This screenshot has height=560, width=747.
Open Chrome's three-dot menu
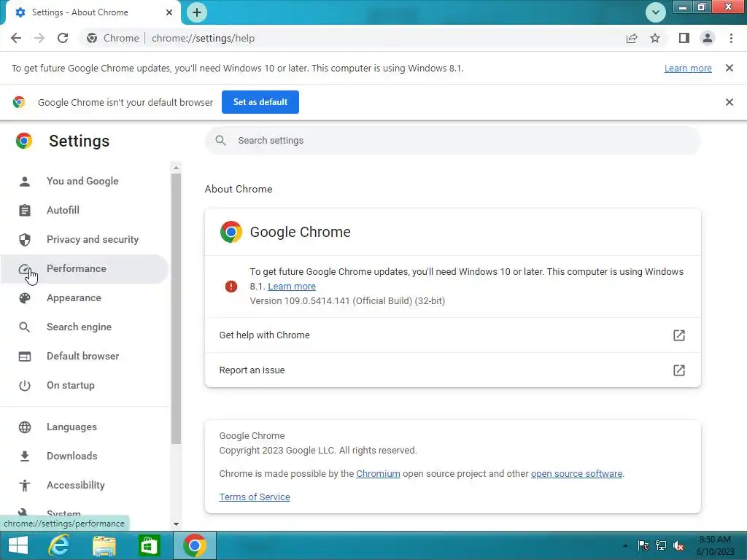point(731,38)
